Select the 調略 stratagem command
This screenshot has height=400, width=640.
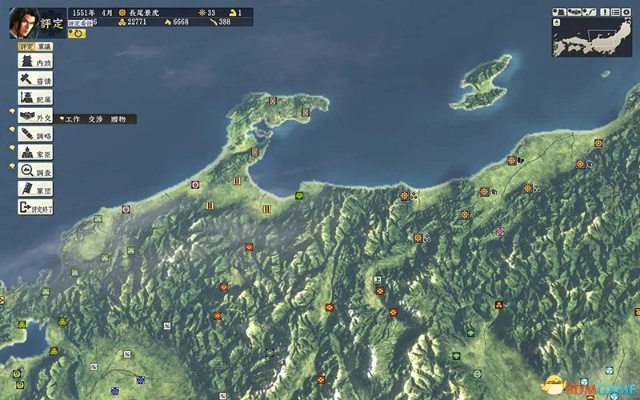[x=35, y=135]
